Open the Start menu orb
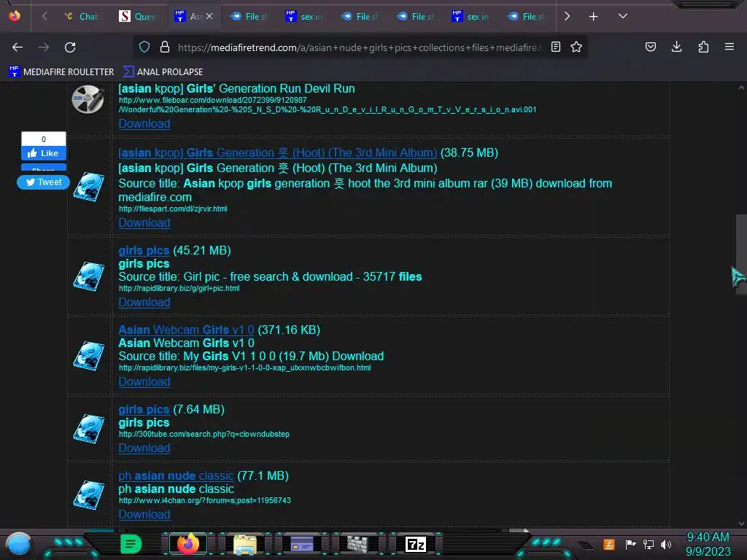The height and width of the screenshot is (560, 747). pos(19,544)
